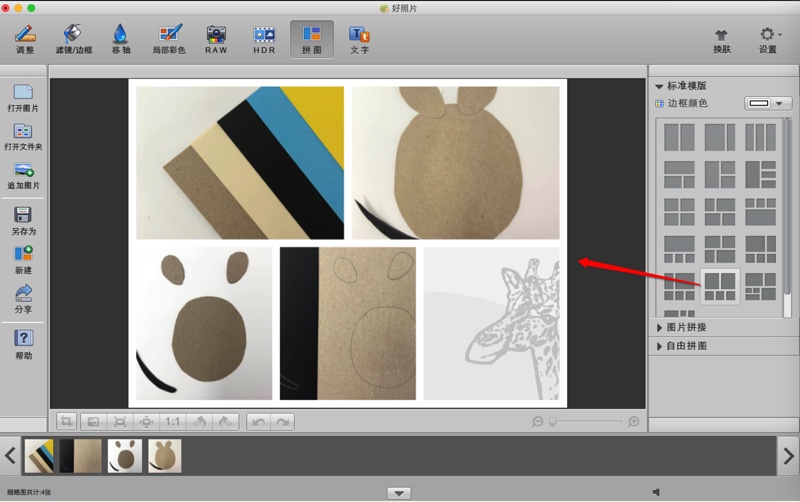Select the black and cardboard thumbnail in filmstrip

point(81,456)
